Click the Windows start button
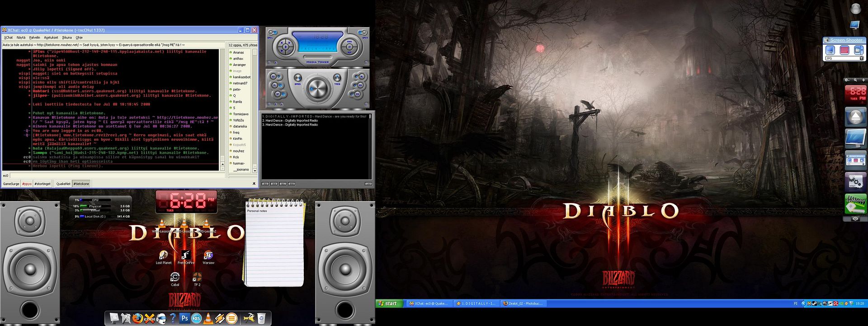The width and height of the screenshot is (868, 326). [x=388, y=303]
